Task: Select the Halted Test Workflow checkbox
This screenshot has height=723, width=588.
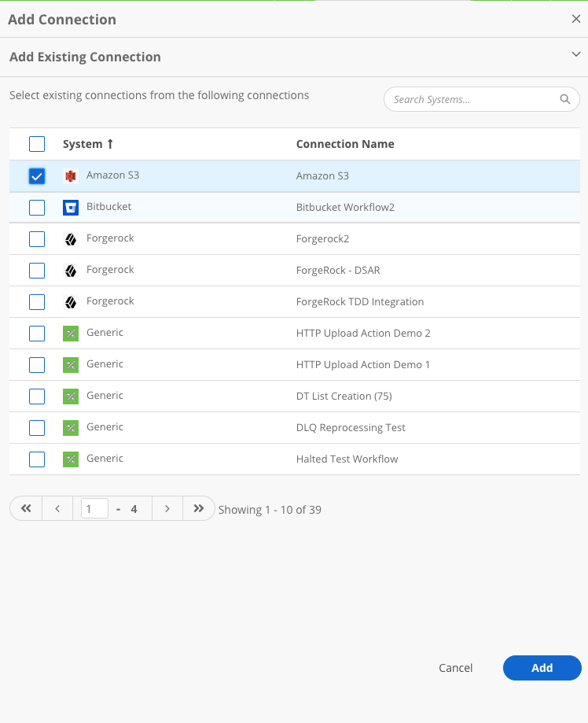Action: coord(37,459)
